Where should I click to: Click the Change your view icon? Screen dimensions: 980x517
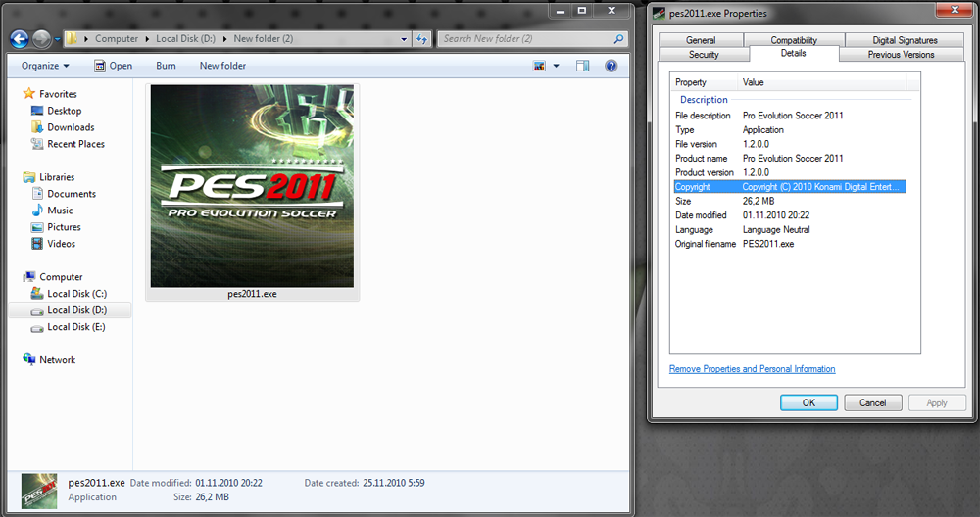[x=539, y=66]
